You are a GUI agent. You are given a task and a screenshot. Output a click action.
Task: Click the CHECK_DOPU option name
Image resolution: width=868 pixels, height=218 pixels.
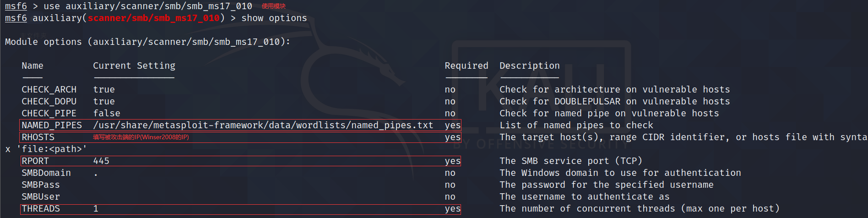pos(49,102)
